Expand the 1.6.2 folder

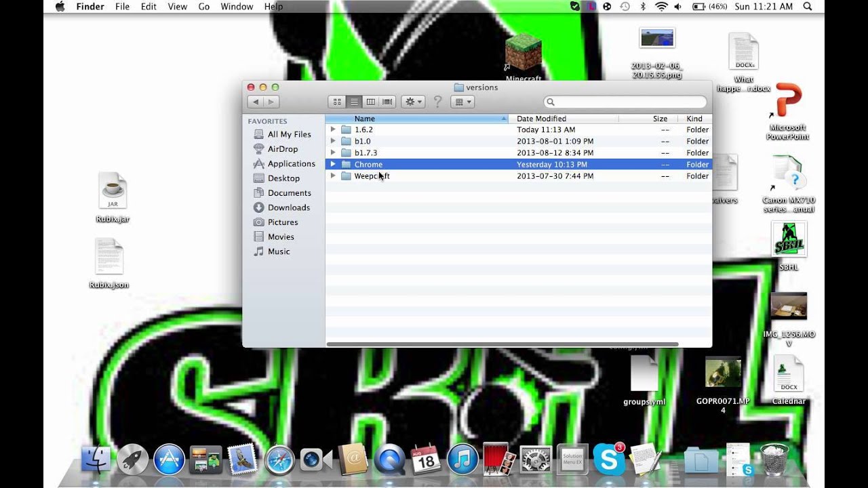coord(333,129)
